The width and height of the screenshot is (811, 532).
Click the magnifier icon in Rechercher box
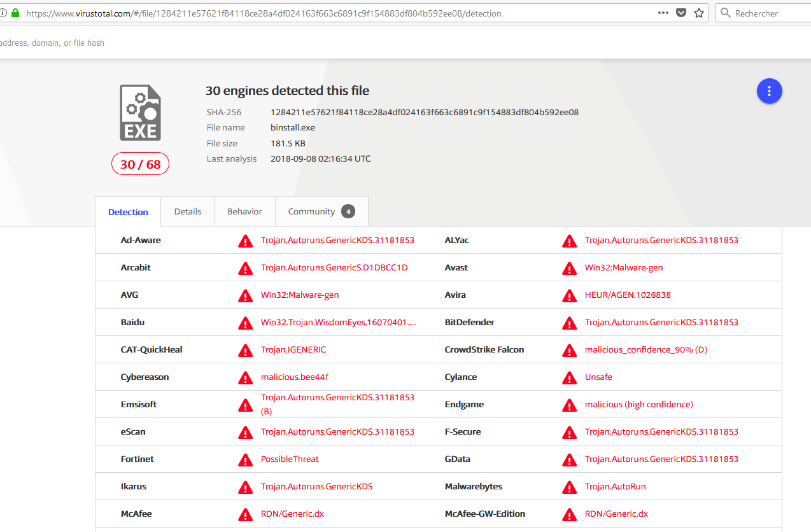pos(725,13)
